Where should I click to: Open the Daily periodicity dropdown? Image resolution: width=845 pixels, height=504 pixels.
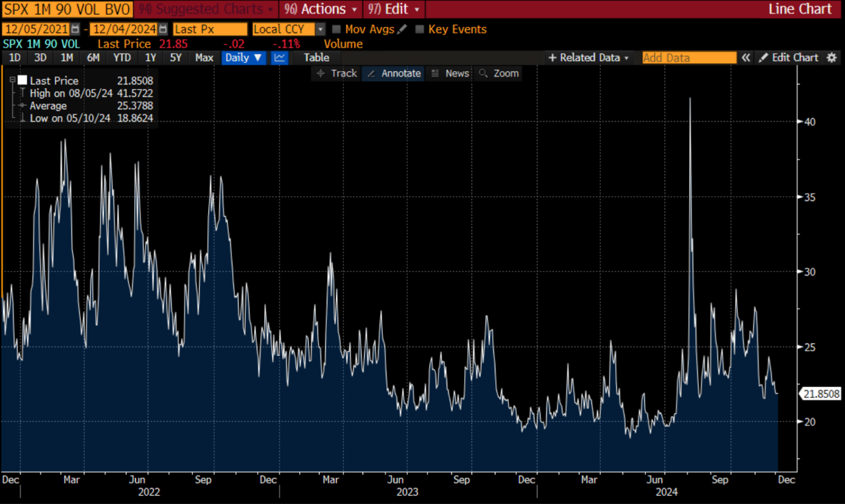(243, 58)
